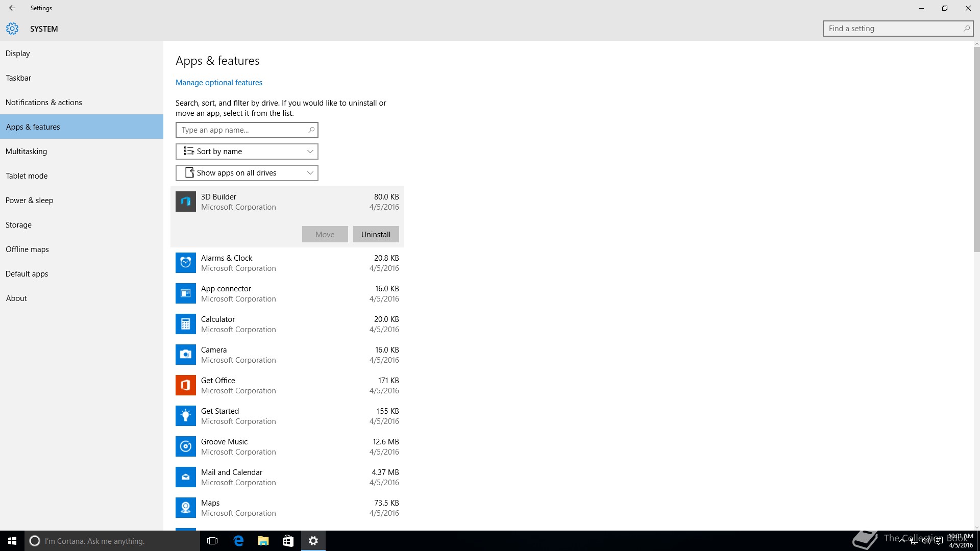This screenshot has width=980, height=551.
Task: Click the magnifier in app name search
Action: pyautogui.click(x=311, y=130)
